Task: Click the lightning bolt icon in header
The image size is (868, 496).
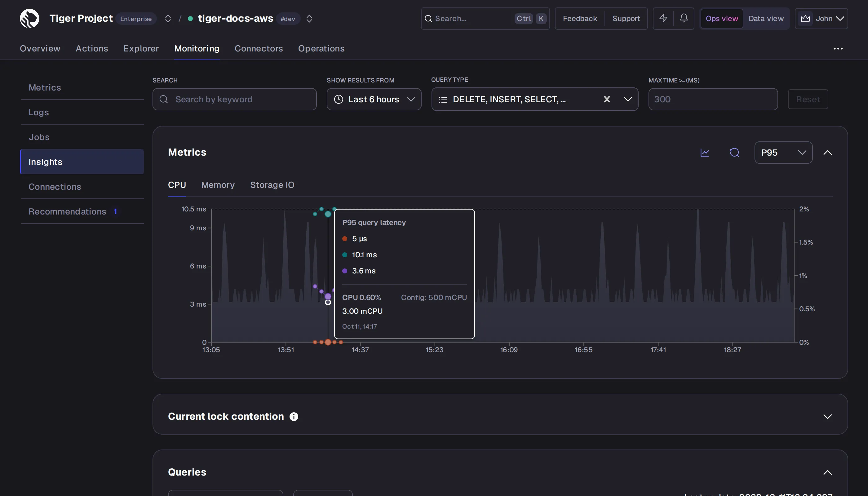Action: pos(663,18)
